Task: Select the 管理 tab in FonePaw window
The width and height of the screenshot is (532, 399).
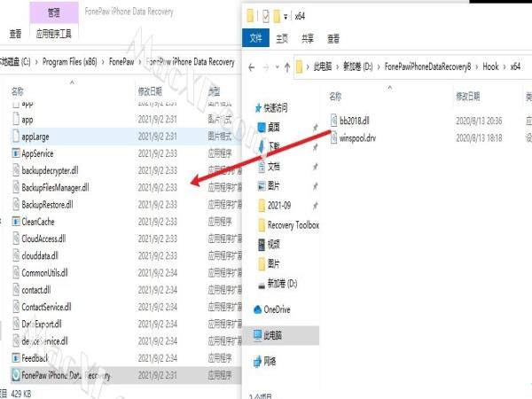Action: (x=54, y=12)
